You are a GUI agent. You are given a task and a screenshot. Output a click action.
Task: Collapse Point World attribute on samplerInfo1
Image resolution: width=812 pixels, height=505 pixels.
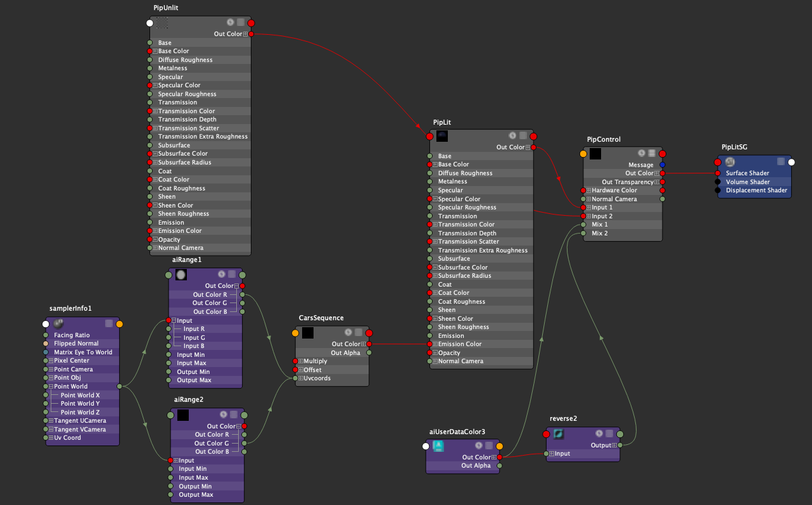pos(50,387)
